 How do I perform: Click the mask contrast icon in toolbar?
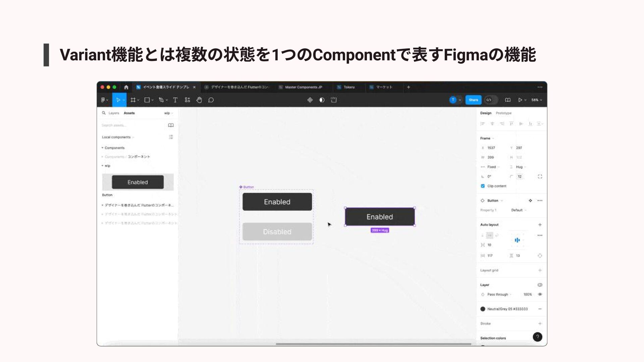click(322, 100)
